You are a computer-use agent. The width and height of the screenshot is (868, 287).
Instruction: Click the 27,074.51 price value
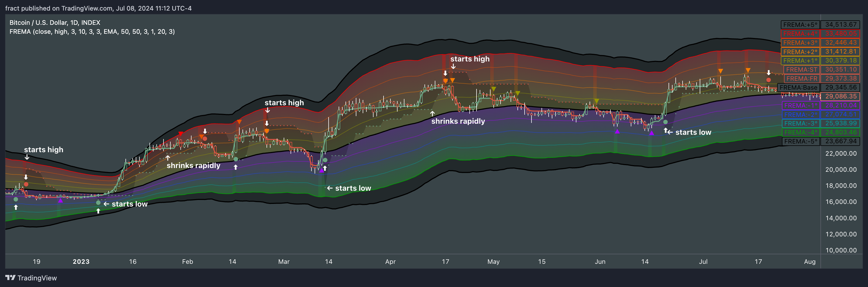[x=841, y=114]
